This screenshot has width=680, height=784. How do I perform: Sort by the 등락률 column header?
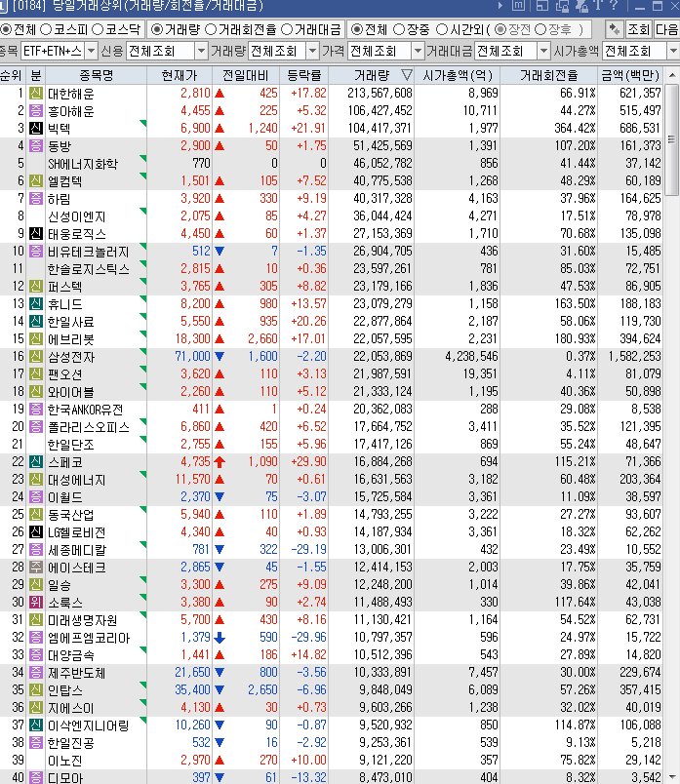(303, 75)
